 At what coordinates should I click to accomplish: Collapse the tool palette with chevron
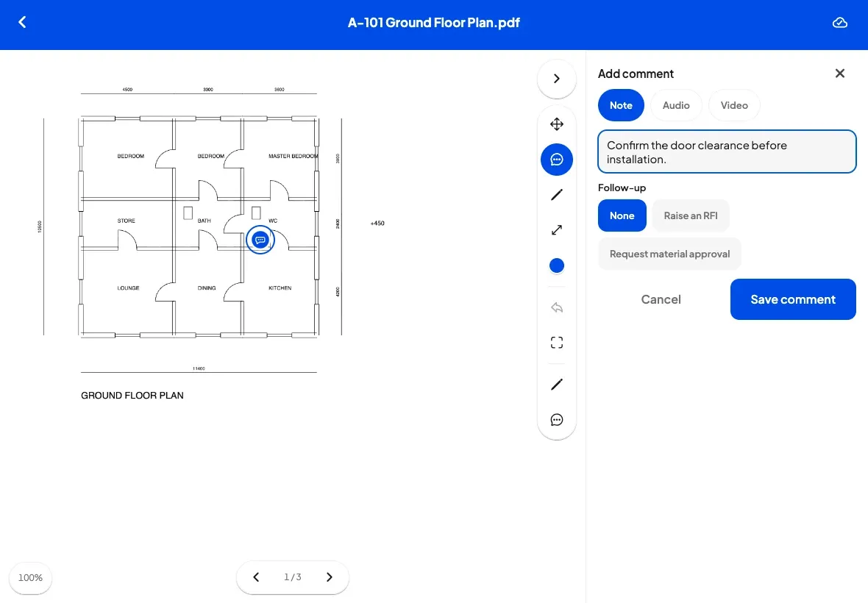[557, 79]
